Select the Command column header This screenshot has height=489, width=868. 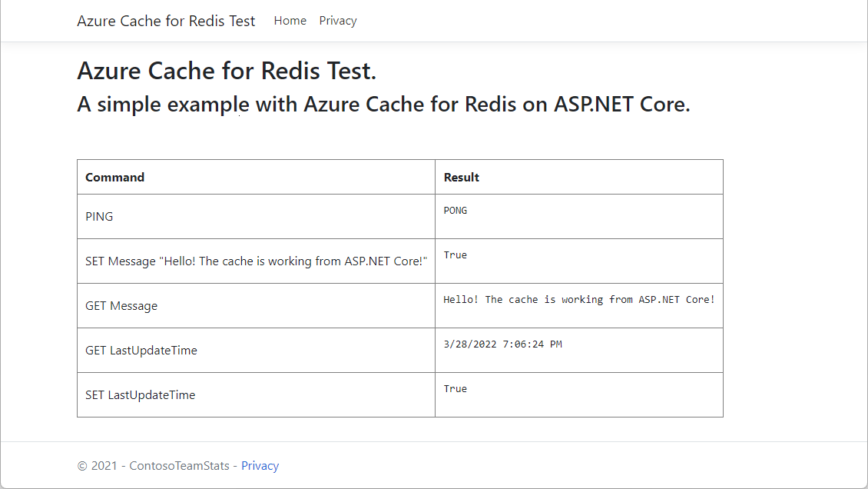[114, 177]
